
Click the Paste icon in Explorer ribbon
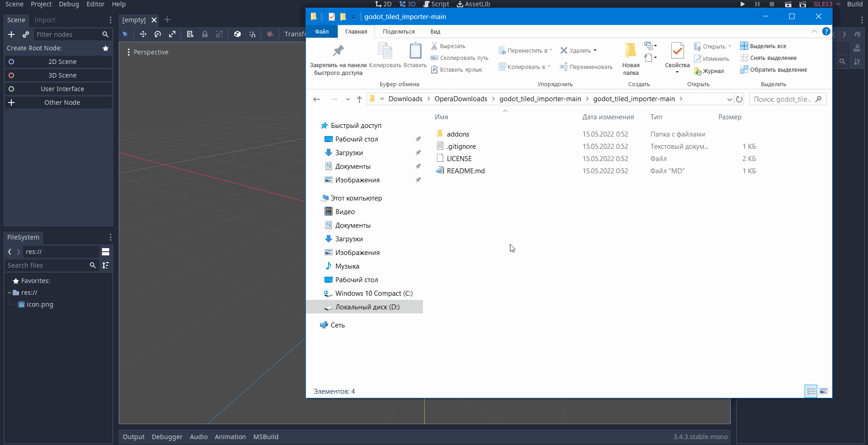click(x=415, y=51)
